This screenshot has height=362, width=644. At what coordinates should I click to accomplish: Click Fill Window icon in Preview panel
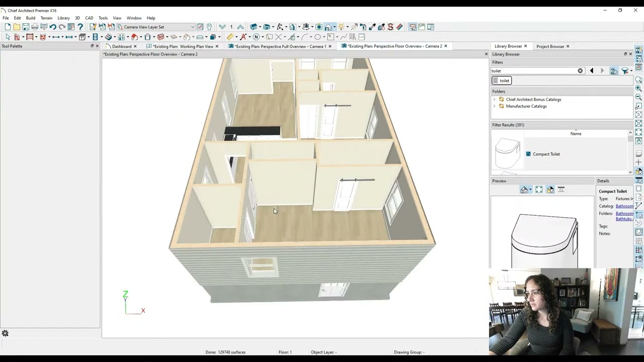coord(539,190)
